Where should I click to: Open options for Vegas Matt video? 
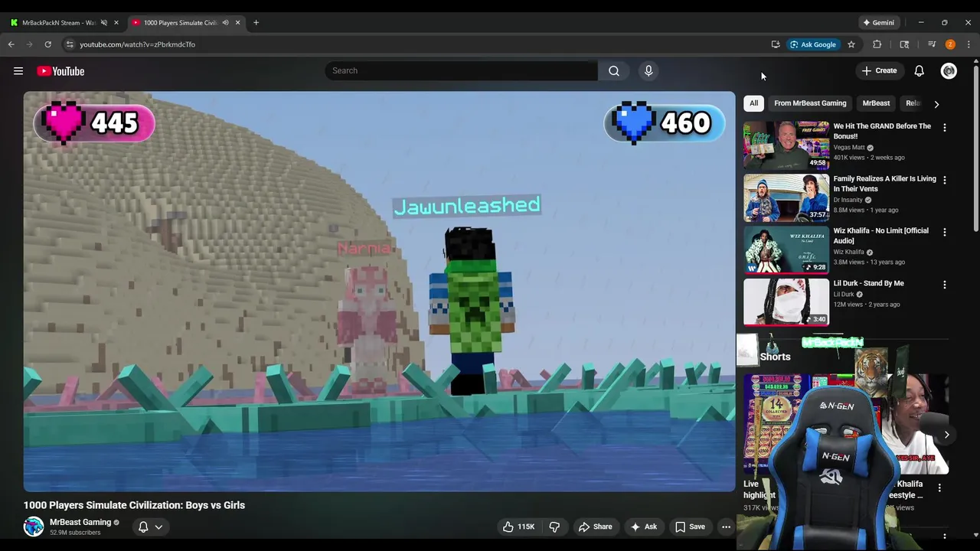point(944,128)
